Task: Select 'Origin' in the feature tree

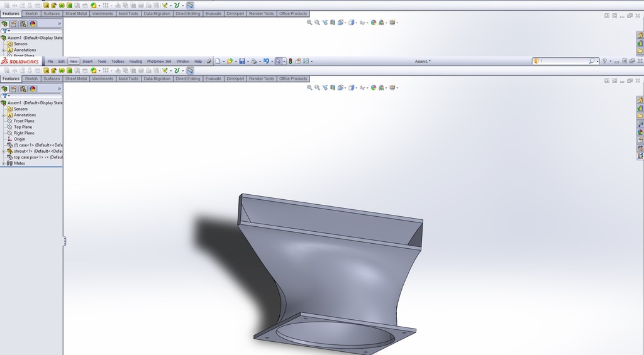Action: coord(19,139)
